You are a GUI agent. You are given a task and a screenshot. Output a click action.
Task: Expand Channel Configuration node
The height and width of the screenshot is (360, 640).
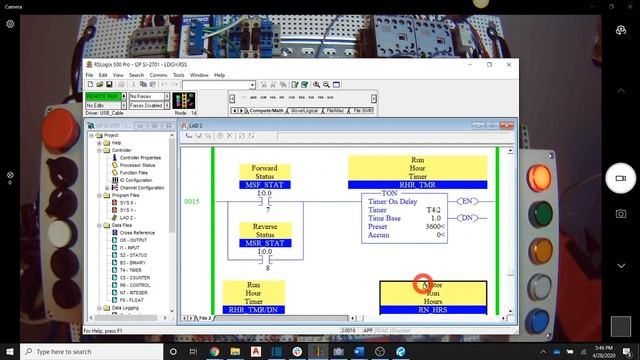107,188
